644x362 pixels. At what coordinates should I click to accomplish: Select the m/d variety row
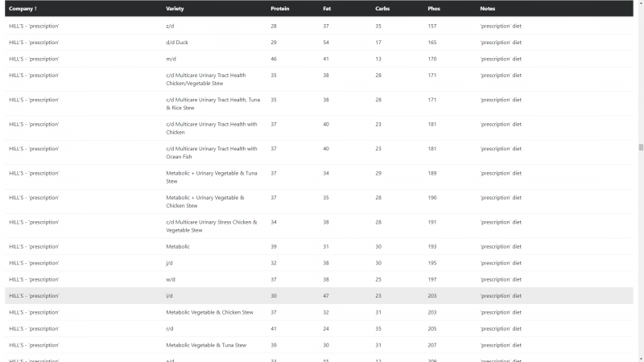tap(170, 59)
